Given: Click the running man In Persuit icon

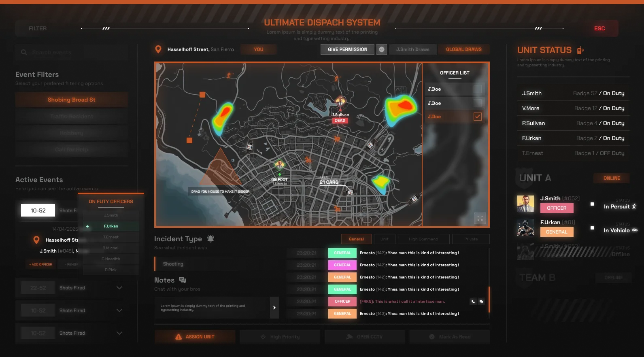Looking at the screenshot, I should (x=634, y=206).
